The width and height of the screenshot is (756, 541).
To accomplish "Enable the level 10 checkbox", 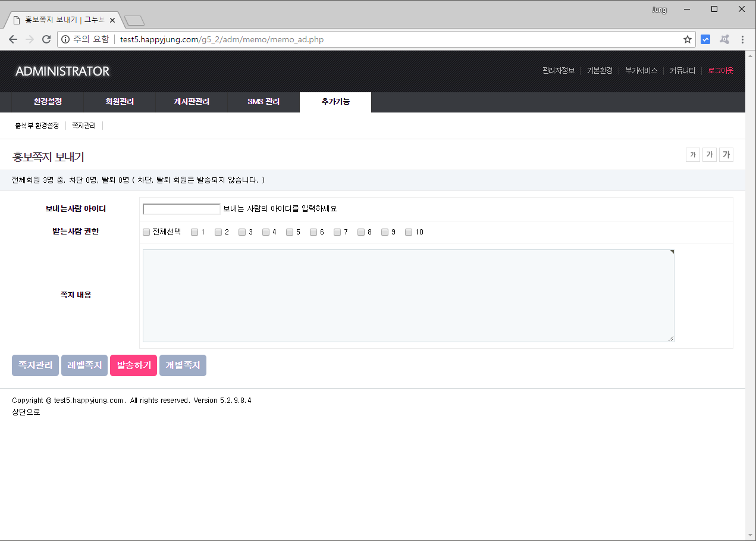I will click(409, 232).
